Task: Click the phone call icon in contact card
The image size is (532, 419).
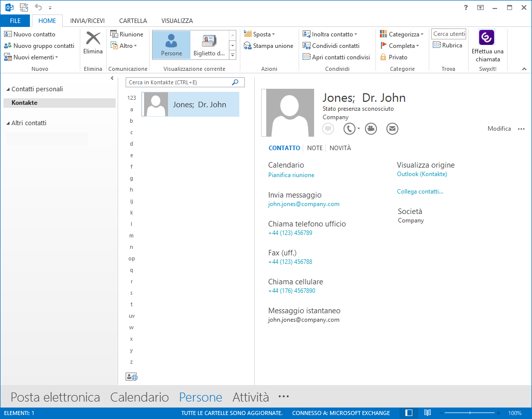Action: [x=349, y=129]
